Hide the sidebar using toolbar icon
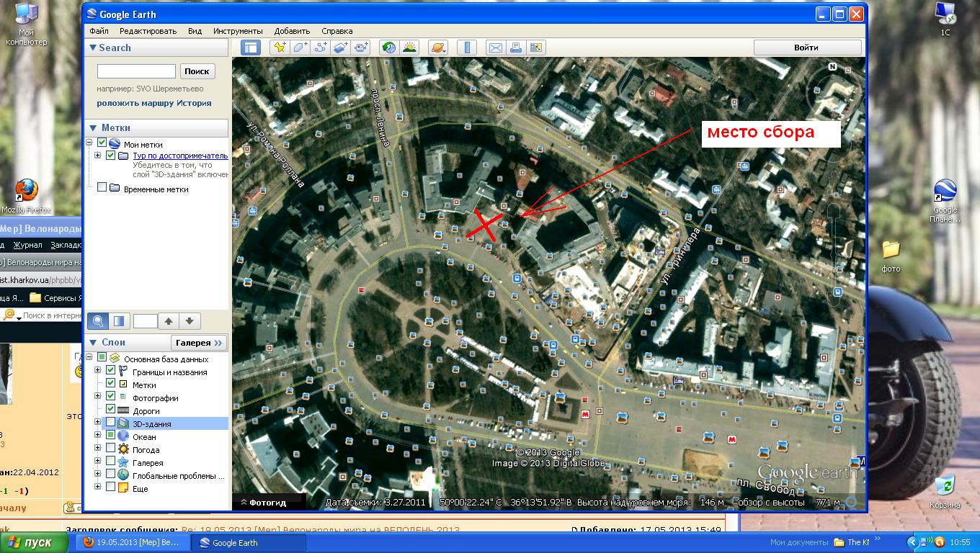Viewport: 980px width, 553px height. pyautogui.click(x=250, y=48)
